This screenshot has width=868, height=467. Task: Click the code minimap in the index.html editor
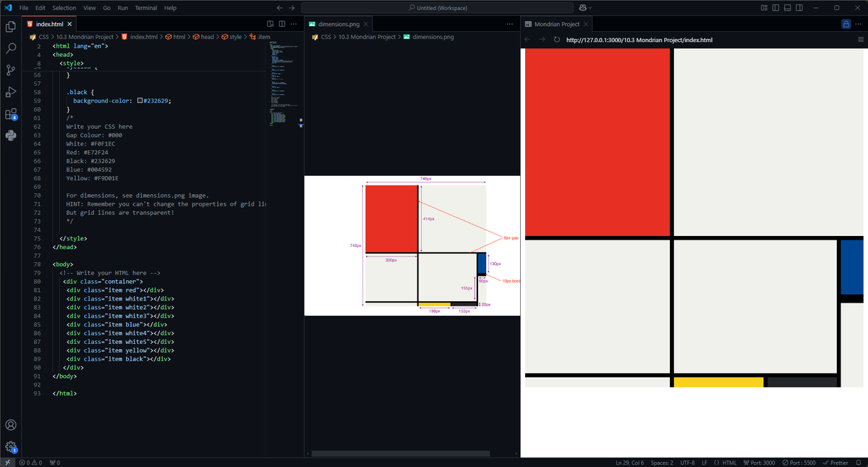coord(285,83)
